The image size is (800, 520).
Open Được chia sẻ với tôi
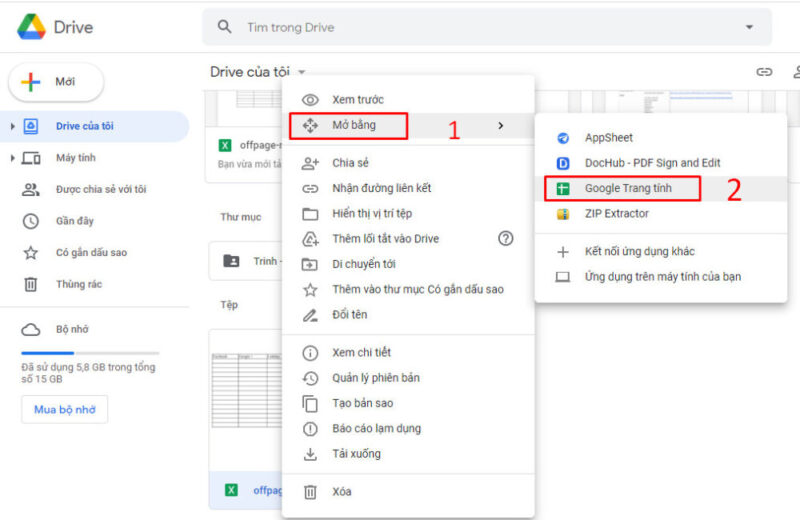(101, 189)
